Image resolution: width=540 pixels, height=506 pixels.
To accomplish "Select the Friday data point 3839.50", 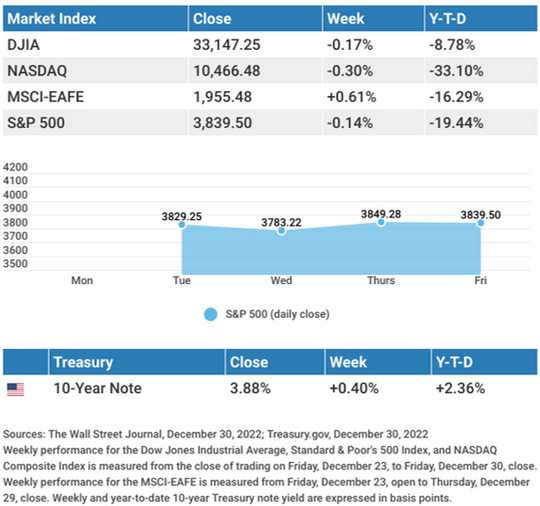I will click(480, 223).
